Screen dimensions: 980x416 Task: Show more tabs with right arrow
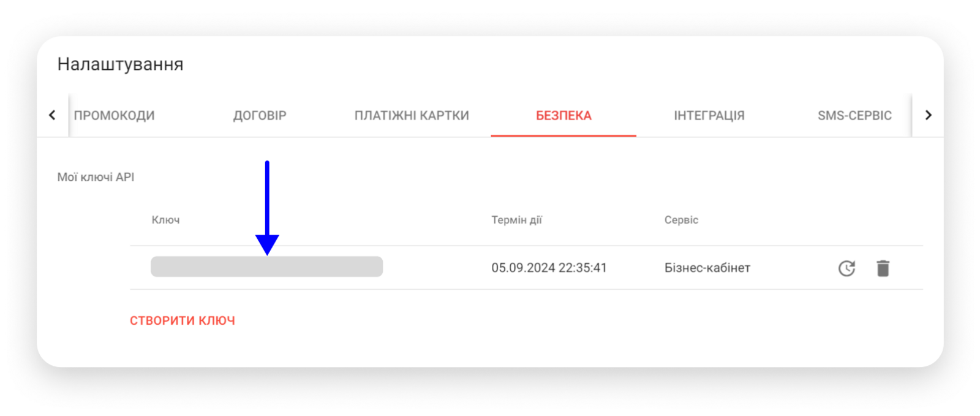[928, 115]
